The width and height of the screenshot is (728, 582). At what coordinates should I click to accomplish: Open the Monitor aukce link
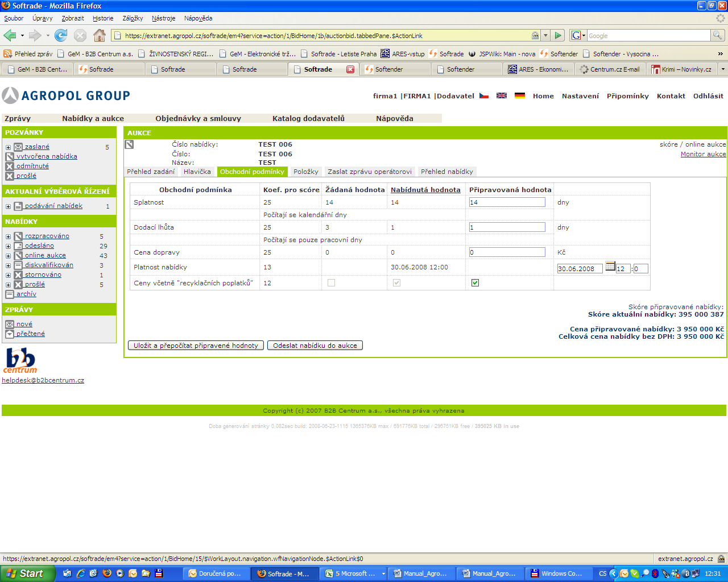coord(704,154)
